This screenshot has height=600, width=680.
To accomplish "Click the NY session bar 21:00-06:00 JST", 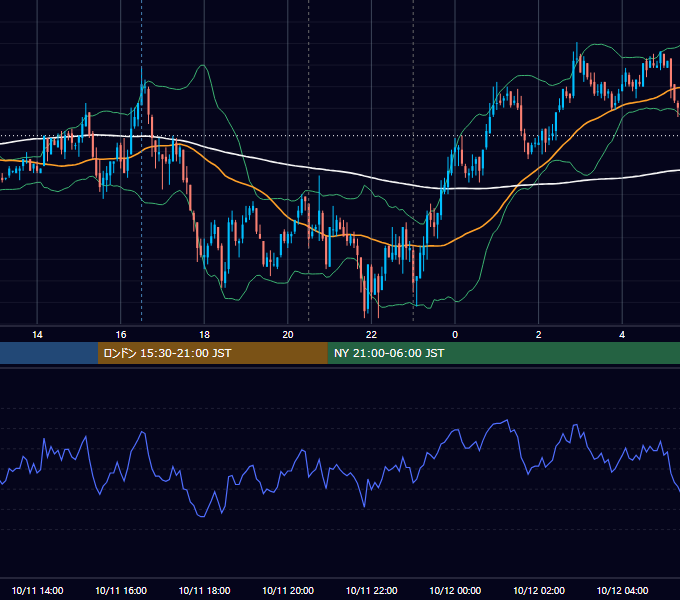I will (503, 353).
